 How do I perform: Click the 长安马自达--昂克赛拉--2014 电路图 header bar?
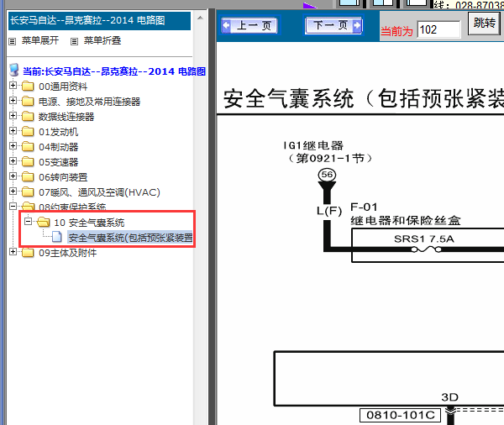pyautogui.click(x=99, y=20)
